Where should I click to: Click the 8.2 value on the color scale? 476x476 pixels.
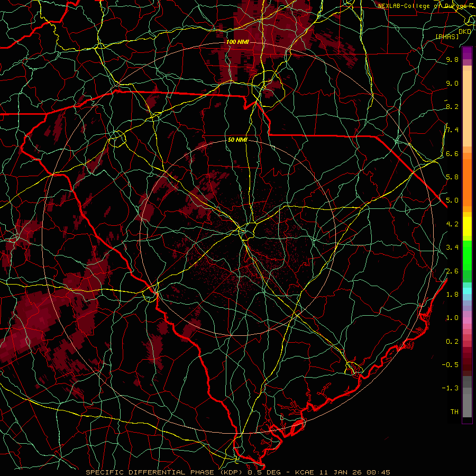452,106
